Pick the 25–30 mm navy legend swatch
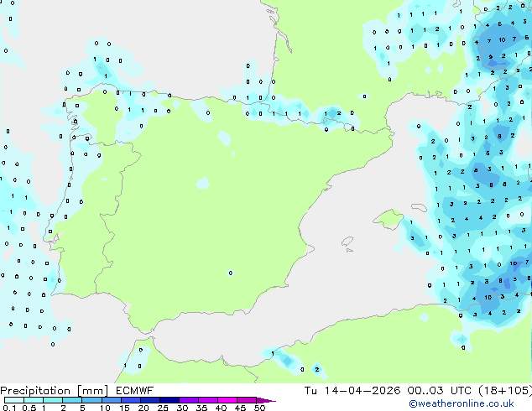The width and height of the screenshot is (532, 411). click(170, 400)
